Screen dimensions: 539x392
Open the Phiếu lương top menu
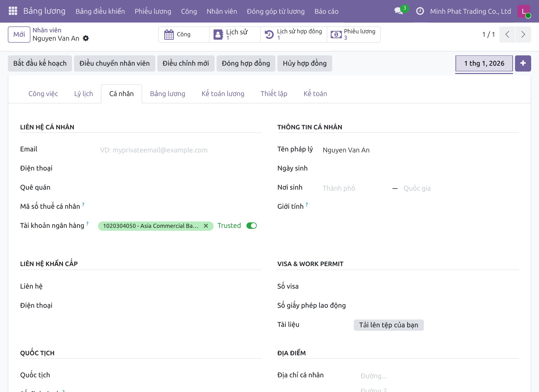click(x=153, y=11)
